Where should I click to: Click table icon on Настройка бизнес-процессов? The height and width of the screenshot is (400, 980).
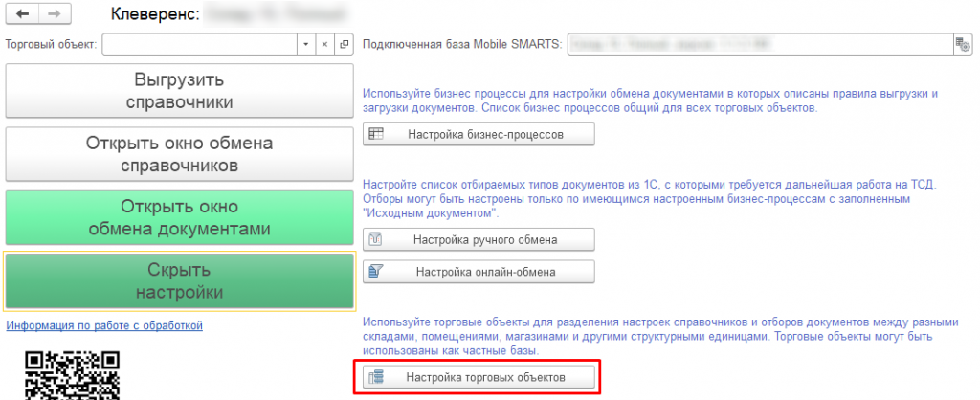pyautogui.click(x=376, y=135)
